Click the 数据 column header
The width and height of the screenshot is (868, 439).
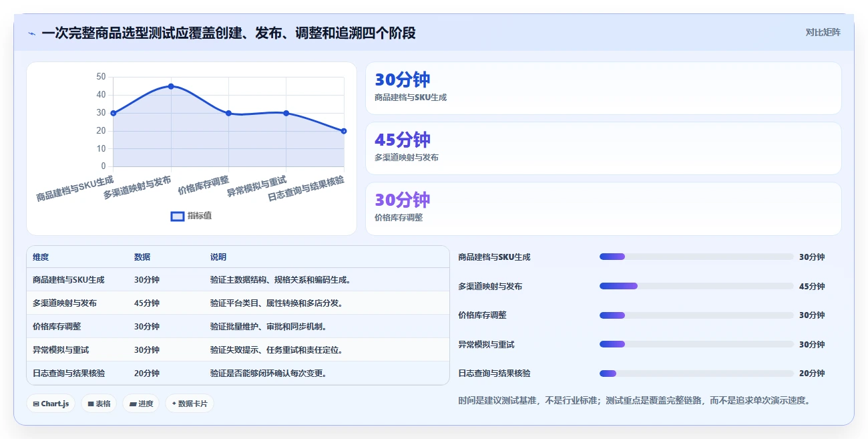tap(142, 257)
